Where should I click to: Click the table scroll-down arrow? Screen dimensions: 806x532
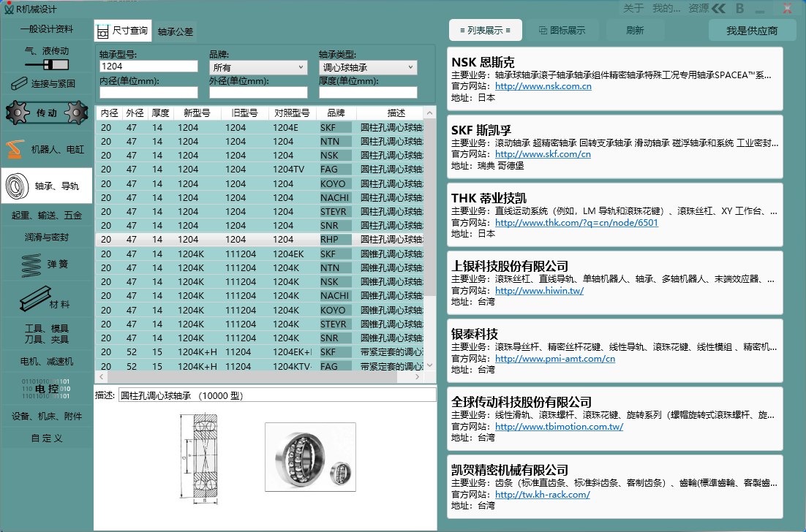(x=430, y=365)
